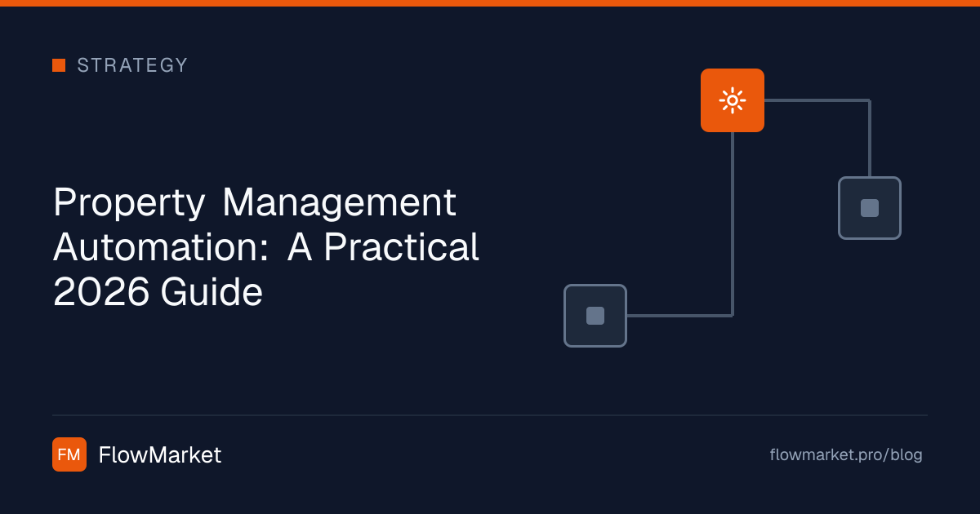Screen dimensions: 980x514
Task: Click the word "Automation:" in the title
Action: tap(162, 247)
